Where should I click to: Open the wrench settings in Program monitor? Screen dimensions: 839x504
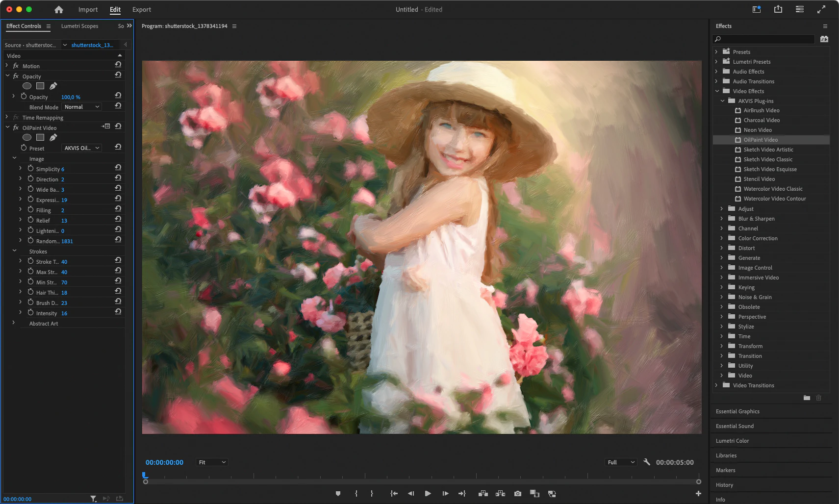pyautogui.click(x=647, y=462)
